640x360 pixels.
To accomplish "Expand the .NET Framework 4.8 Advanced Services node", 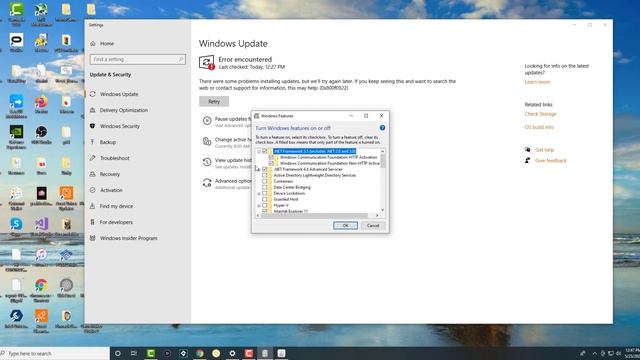I will coord(259,169).
